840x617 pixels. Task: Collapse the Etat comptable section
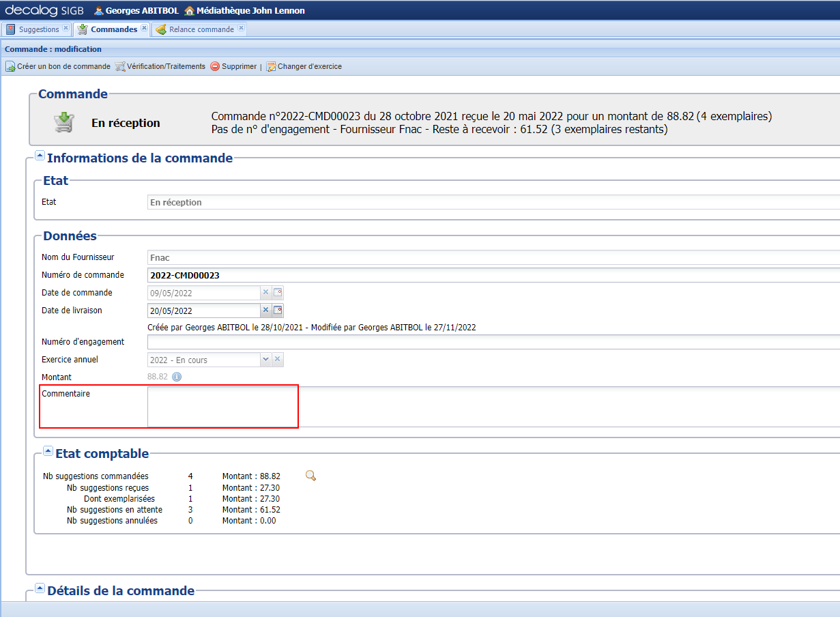48,450
